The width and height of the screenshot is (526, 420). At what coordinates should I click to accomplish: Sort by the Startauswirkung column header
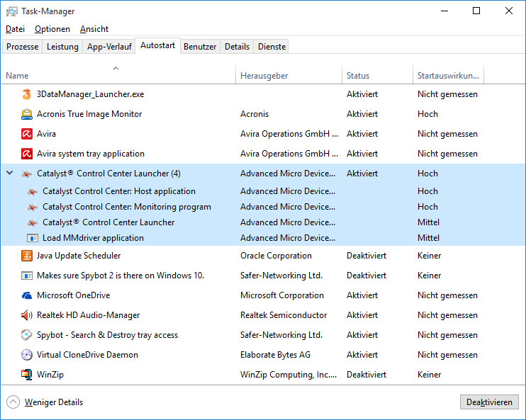(448, 74)
